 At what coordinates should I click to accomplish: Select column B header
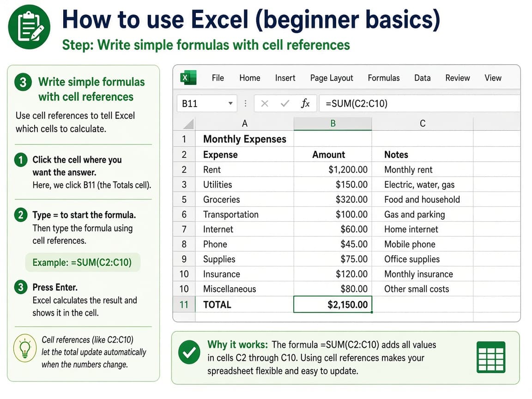pos(333,123)
